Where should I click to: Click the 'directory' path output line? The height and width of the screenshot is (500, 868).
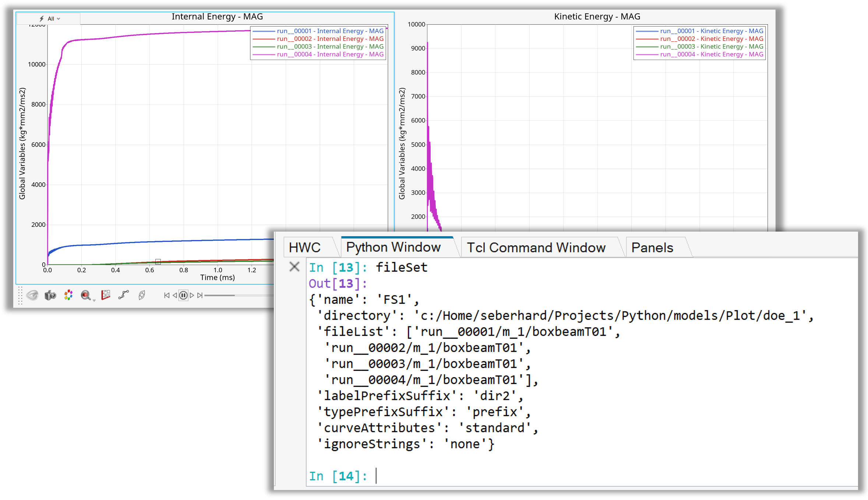pos(565,316)
